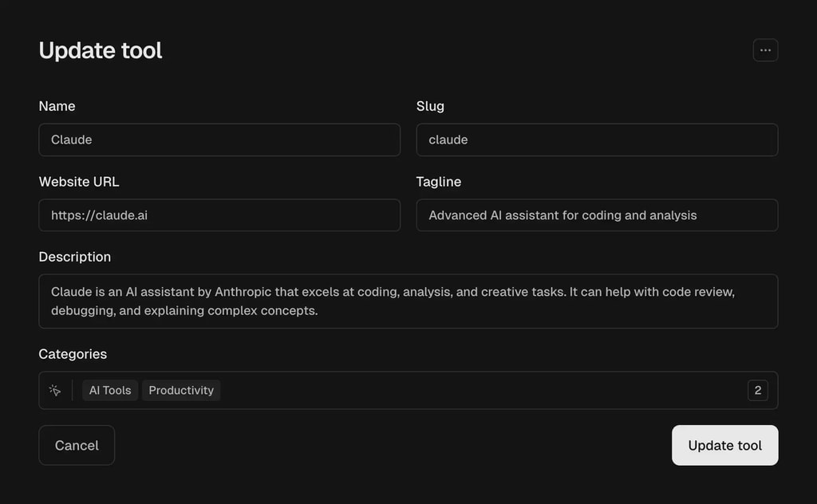Click the Slug field label
This screenshot has height=504, width=817.
pos(430,106)
